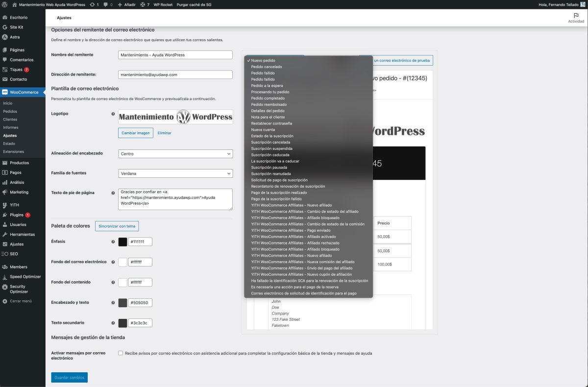This screenshot has height=387, width=588.
Task: Click the Sincronizar con tema button
Action: coord(117,226)
